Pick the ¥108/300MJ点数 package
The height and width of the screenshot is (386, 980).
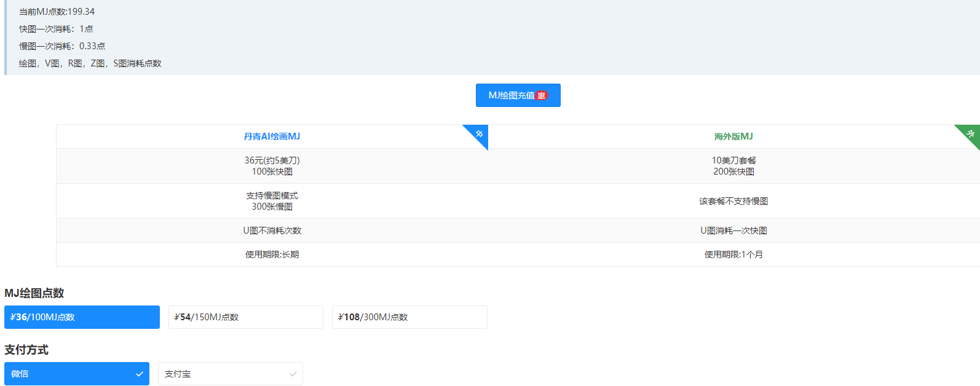pos(409,317)
